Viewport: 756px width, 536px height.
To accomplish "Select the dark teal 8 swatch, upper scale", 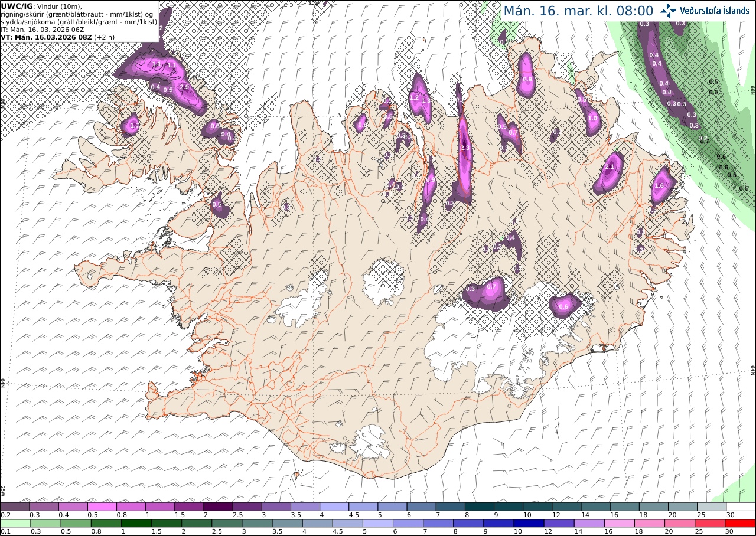I will coord(480,506).
